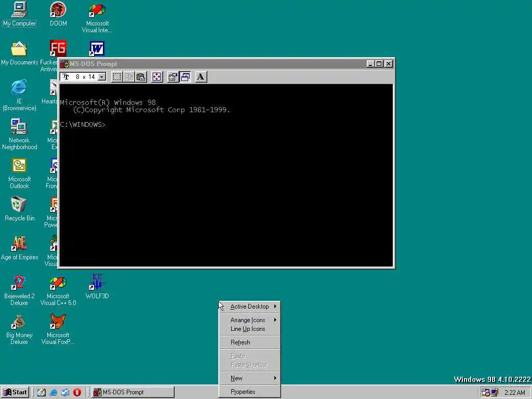The height and width of the screenshot is (399, 532).
Task: Minimize the MS-DOS Prompt window
Action: pos(370,64)
